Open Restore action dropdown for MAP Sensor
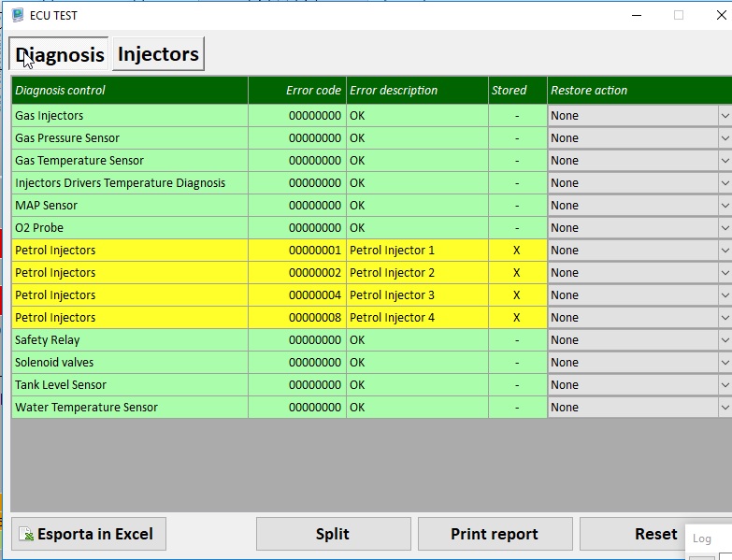 click(x=725, y=206)
